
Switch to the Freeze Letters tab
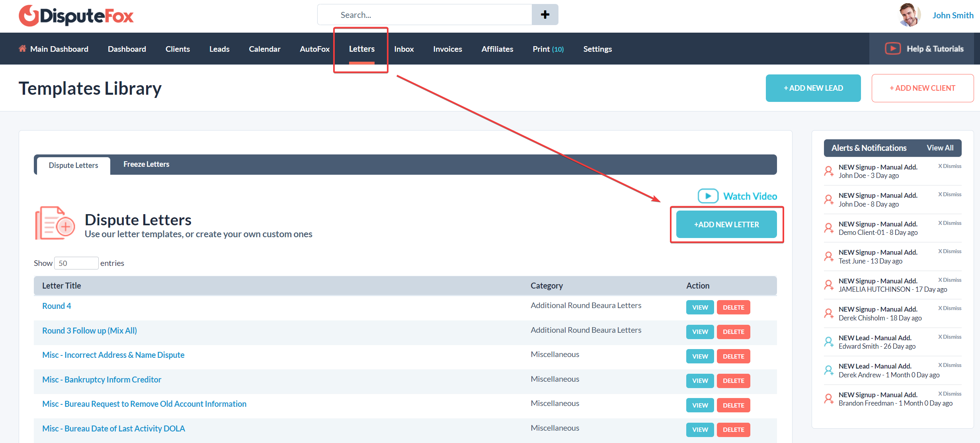146,164
